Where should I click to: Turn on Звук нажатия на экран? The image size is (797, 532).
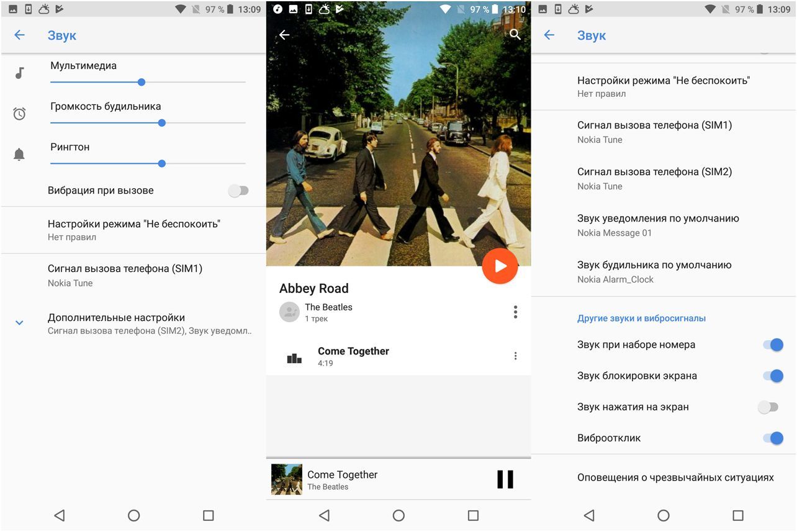pos(768,407)
